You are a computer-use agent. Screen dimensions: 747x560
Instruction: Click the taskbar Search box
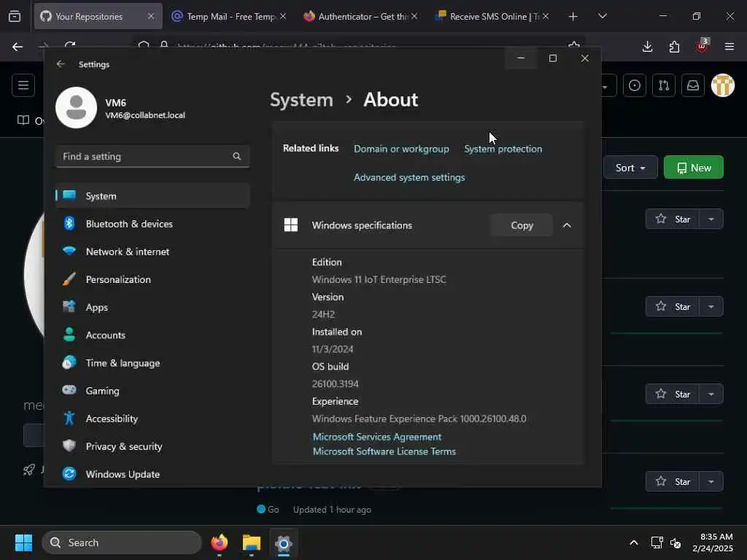122,542
